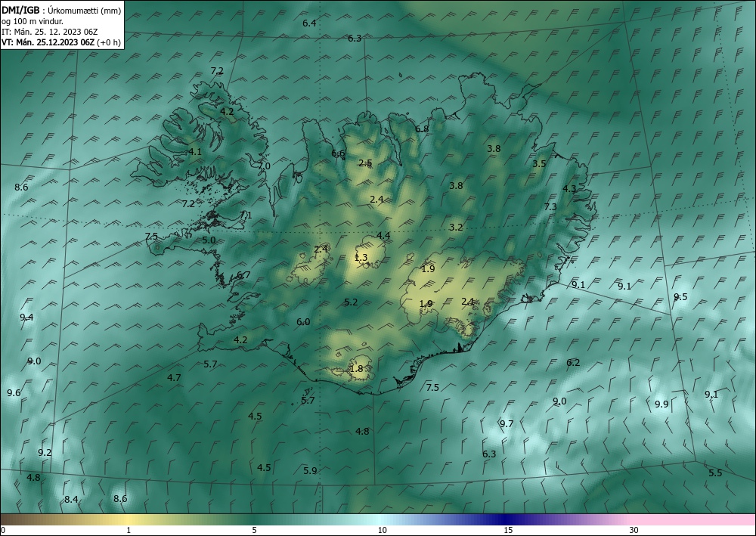Click the 5.5 value on the map
756x536 pixels.
715,472
